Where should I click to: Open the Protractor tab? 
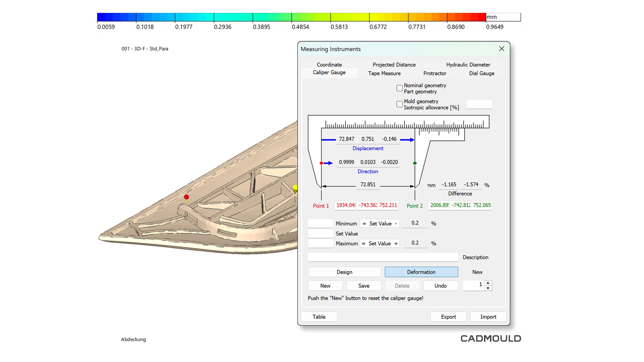pyautogui.click(x=434, y=73)
